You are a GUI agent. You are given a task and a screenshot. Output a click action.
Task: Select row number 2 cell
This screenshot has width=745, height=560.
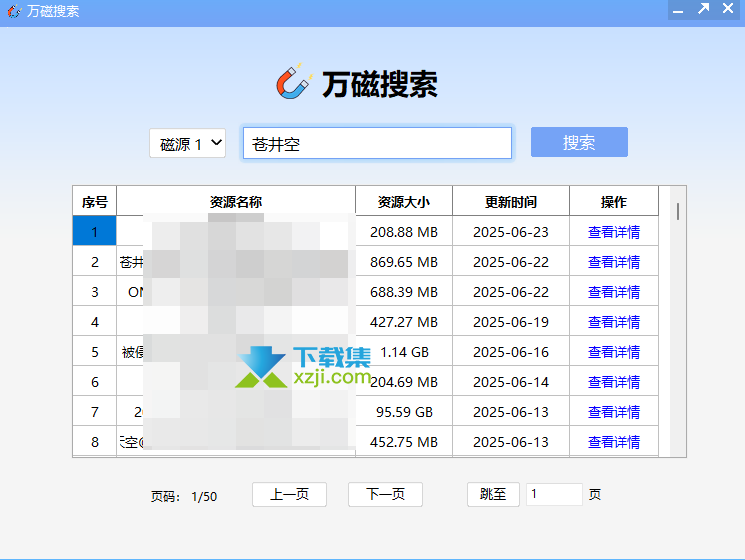pos(95,261)
